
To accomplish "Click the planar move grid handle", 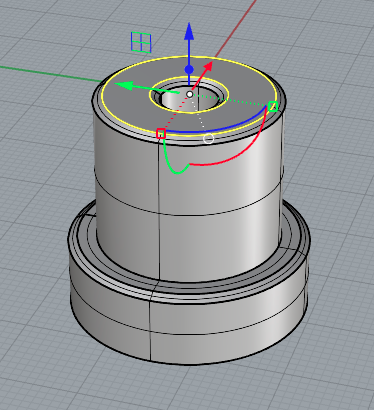I will [x=141, y=42].
